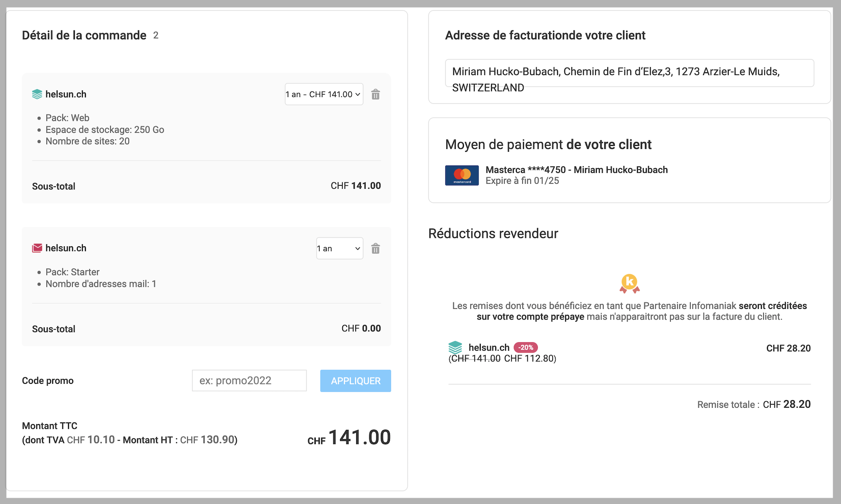The width and height of the screenshot is (841, 504).
Task: Open the mail service "1 an" dropdown
Action: (339, 248)
